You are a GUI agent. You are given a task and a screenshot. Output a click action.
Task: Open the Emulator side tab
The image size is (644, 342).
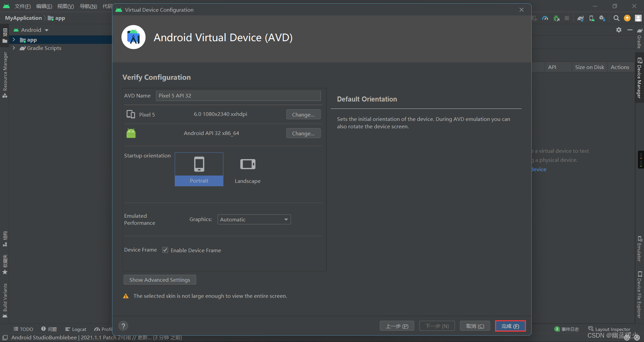[640, 249]
